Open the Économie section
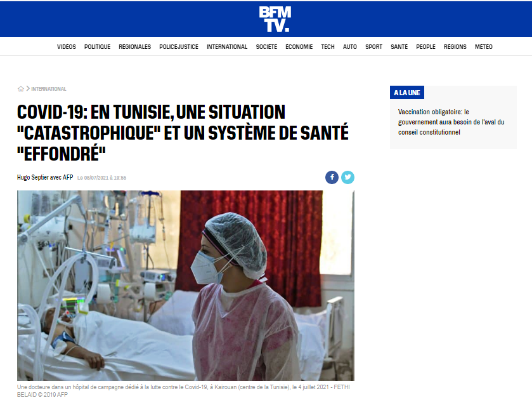The image size is (532, 398). (x=299, y=47)
